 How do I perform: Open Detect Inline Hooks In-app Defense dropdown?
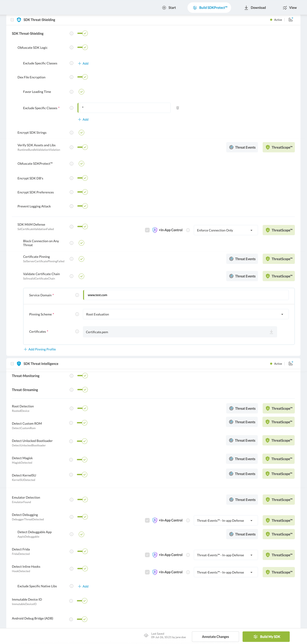click(226, 572)
